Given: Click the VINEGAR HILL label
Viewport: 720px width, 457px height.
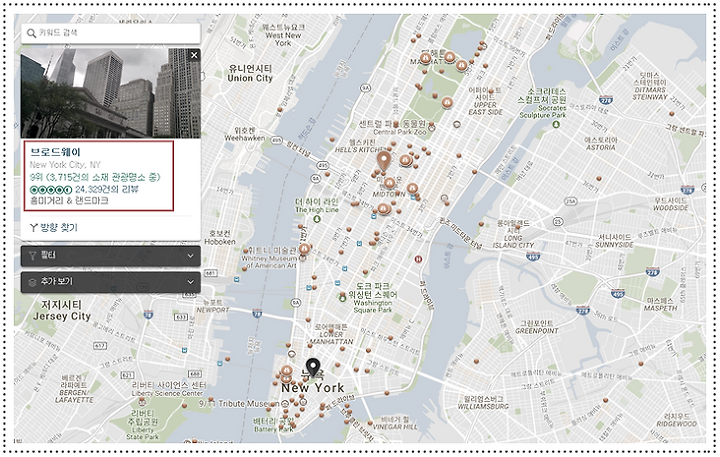Looking at the screenshot, I should [x=395, y=423].
